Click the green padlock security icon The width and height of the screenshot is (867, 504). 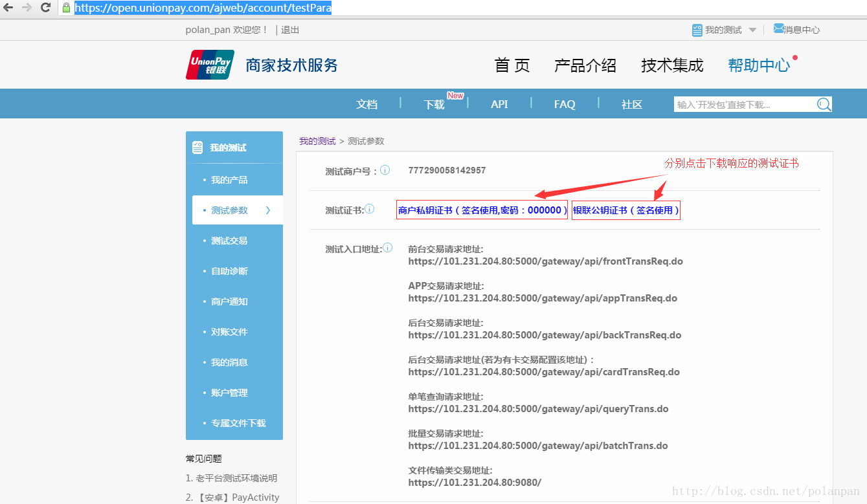coord(66,8)
